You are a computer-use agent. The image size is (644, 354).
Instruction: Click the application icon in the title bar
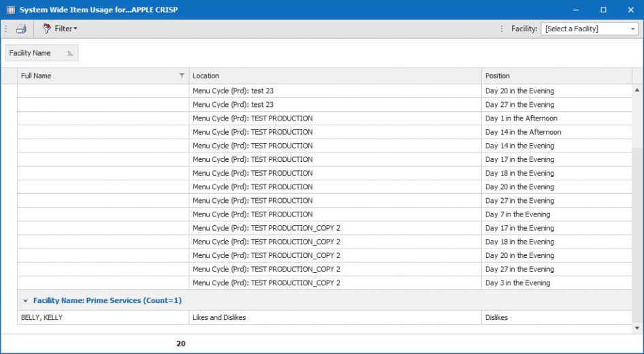[10, 10]
